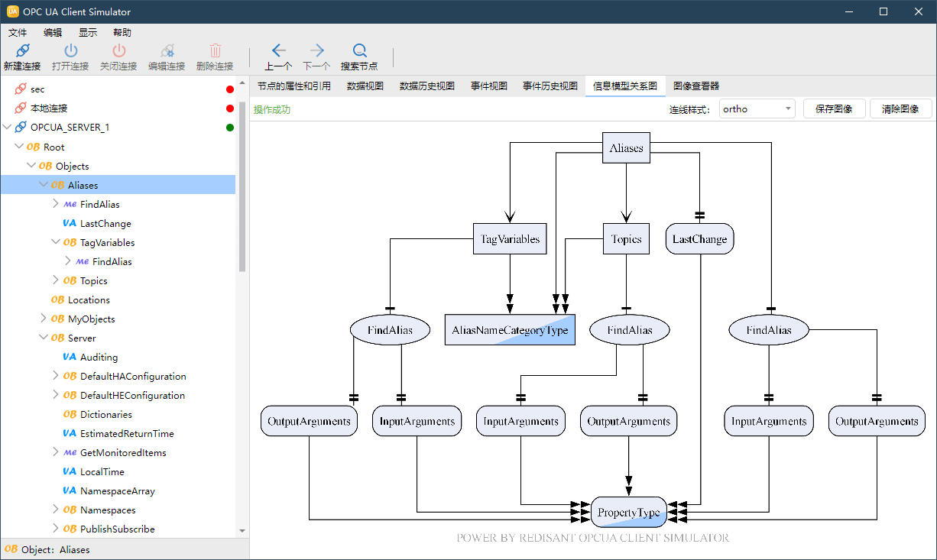Expand the Topics tree node
Viewport: 937px width, 560px height.
[55, 280]
